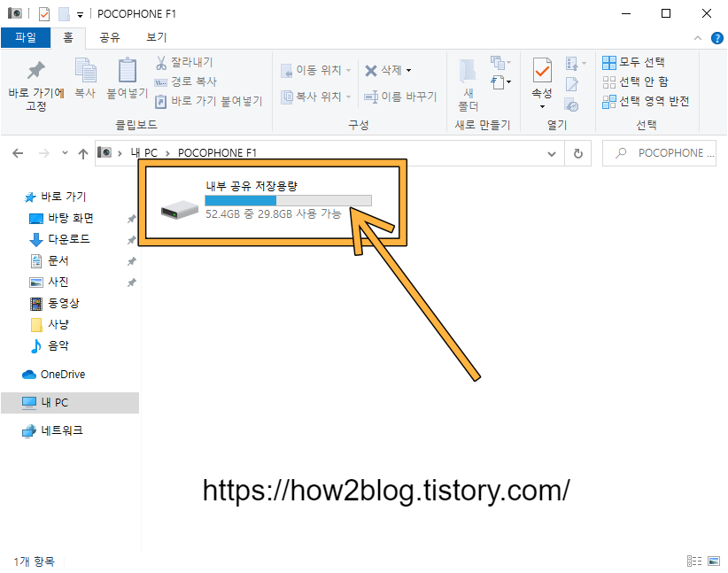Select OneDrive in sidebar
Viewport: 728px width, 573px height.
[53, 375]
